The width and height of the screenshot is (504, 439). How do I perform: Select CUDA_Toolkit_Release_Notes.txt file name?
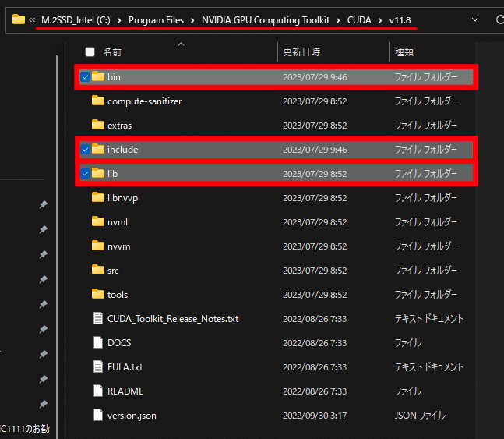pos(173,319)
